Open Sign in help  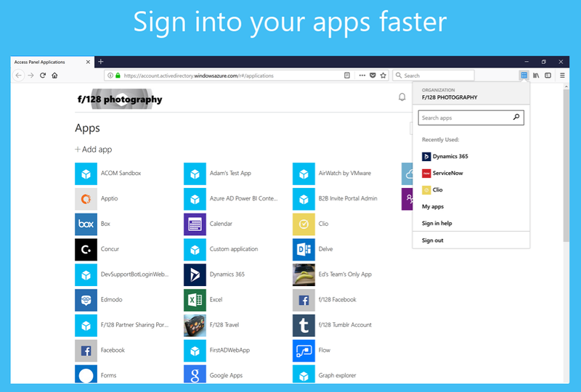(437, 224)
